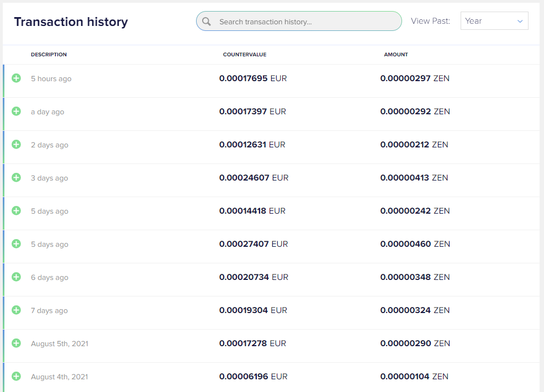Click amount 0.00000104 ZEN
Image resolution: width=544 pixels, height=392 pixels.
[x=414, y=377]
